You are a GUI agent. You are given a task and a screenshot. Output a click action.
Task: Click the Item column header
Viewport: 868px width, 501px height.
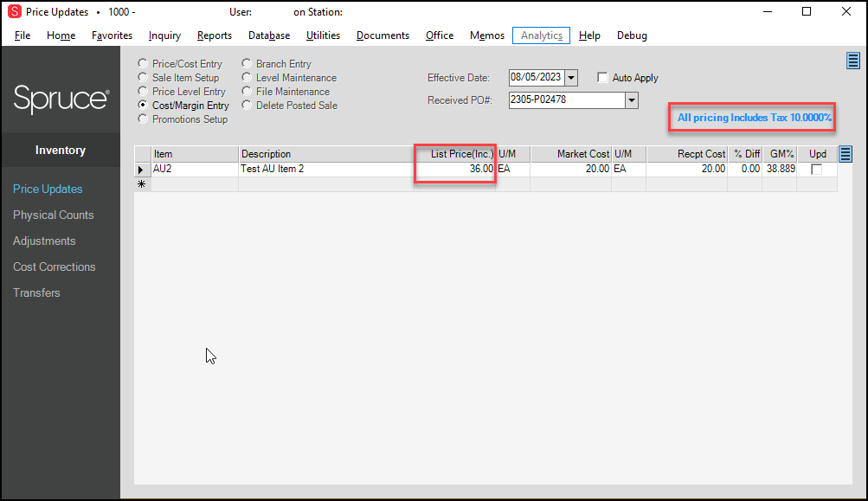195,154
